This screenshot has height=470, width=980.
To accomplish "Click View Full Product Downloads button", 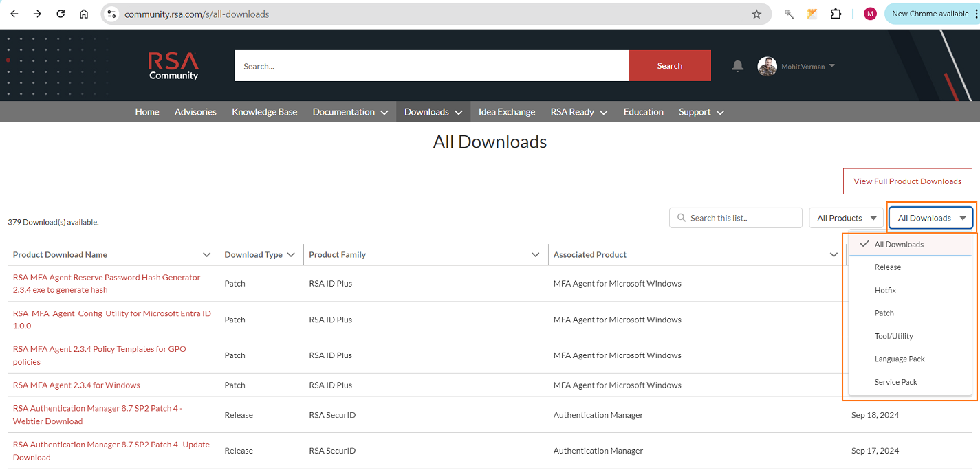I will click(x=907, y=181).
